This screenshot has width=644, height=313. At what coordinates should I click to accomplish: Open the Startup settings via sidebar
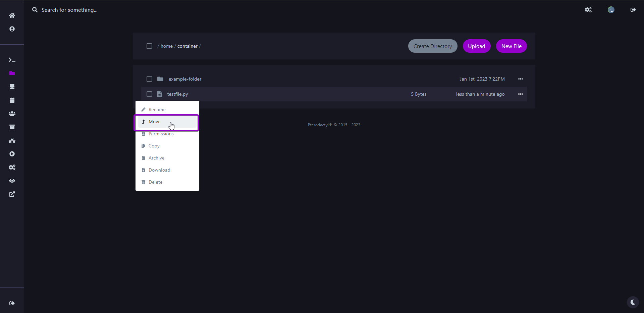(12, 154)
